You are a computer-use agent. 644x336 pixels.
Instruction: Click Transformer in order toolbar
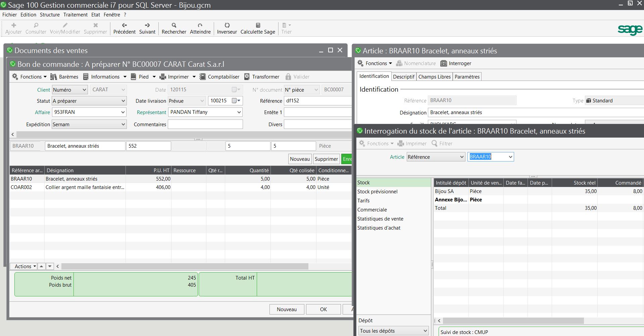(x=262, y=77)
